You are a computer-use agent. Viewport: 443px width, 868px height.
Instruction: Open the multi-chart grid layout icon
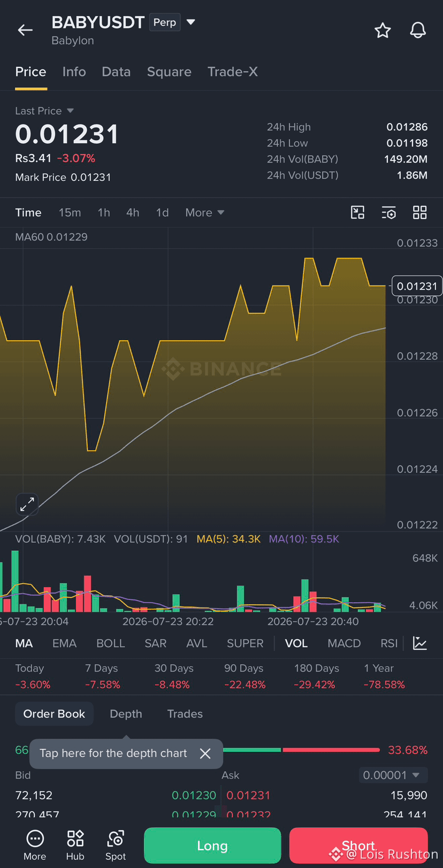pyautogui.click(x=420, y=213)
